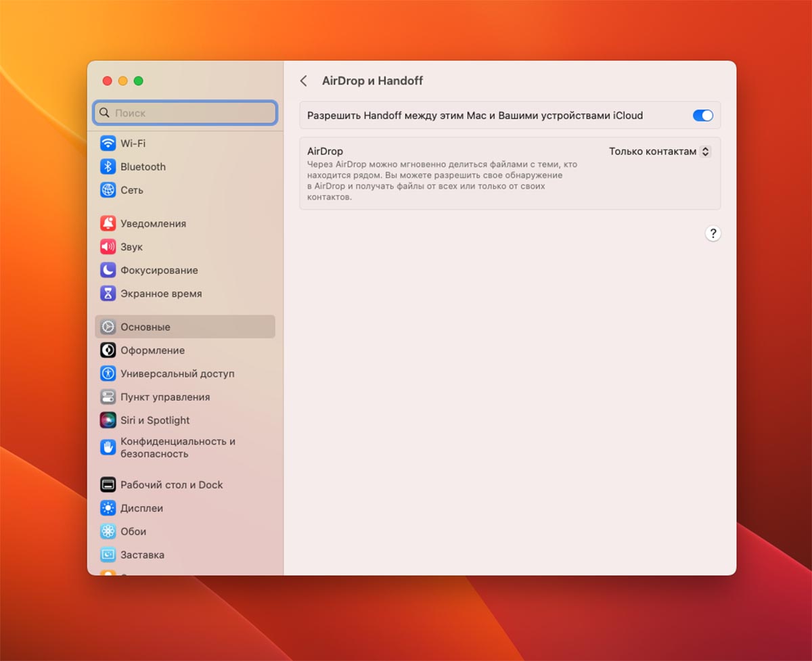812x661 pixels.
Task: Open Пункт управления settings
Action: pyautogui.click(x=165, y=397)
